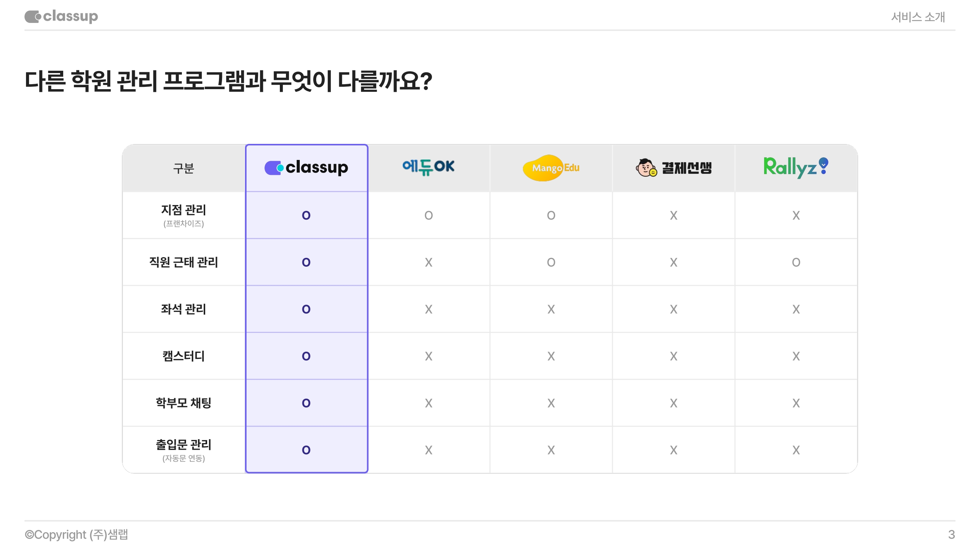980x551 pixels.
Task: Click the green Rallyz logo
Action: 795,167
